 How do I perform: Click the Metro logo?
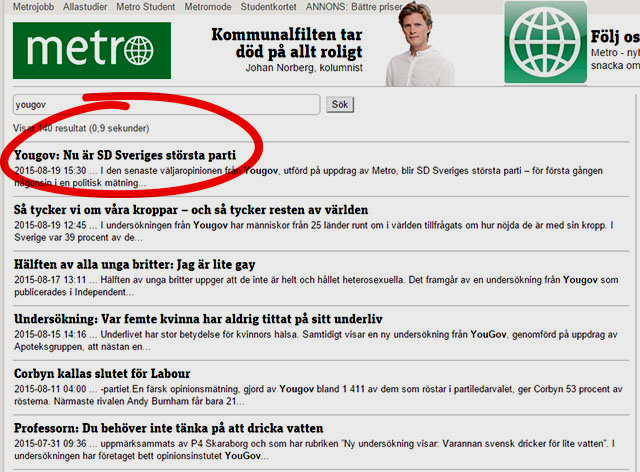(91, 52)
